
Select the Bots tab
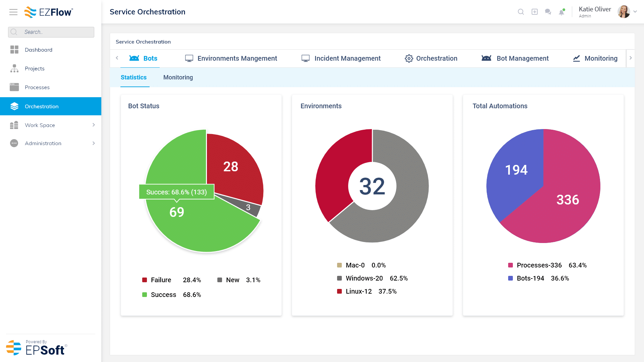(x=150, y=58)
